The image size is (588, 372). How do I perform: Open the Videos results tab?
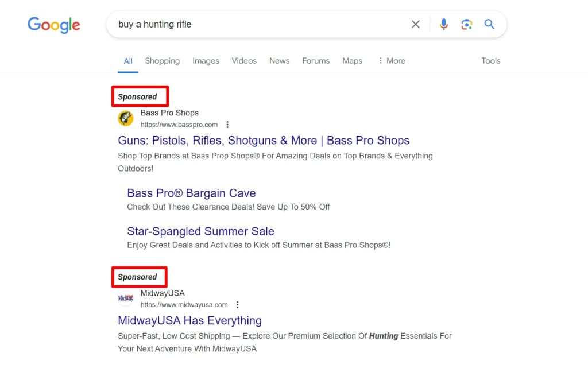[244, 61]
